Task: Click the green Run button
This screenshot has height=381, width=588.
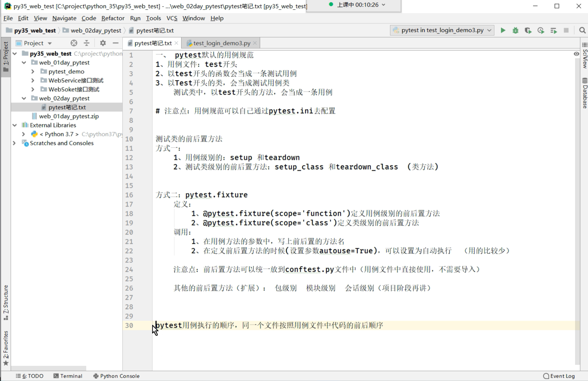Action: (503, 30)
